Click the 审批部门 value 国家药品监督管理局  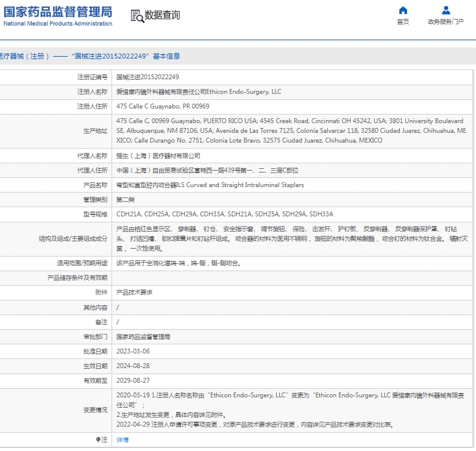click(x=143, y=336)
